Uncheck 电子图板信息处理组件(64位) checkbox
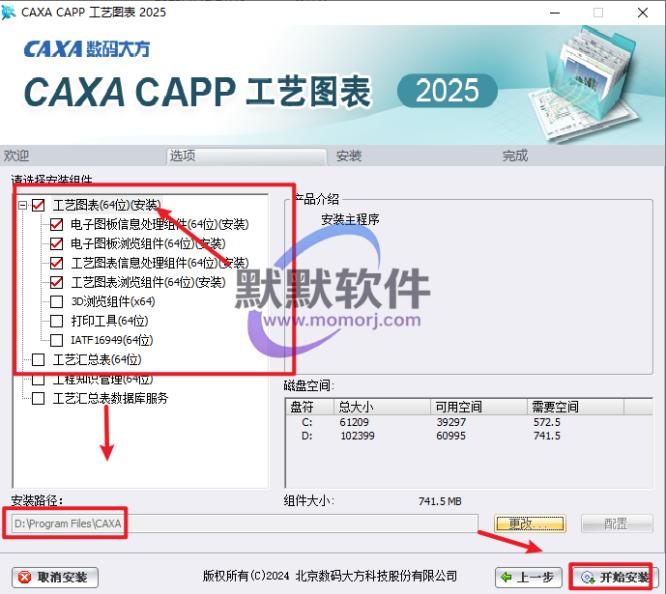This screenshot has height=594, width=666. (x=57, y=224)
